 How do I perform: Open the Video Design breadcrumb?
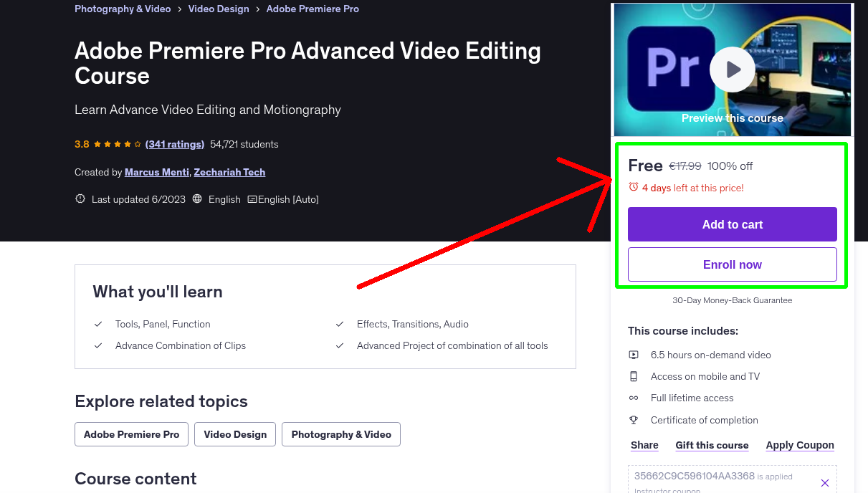(219, 9)
